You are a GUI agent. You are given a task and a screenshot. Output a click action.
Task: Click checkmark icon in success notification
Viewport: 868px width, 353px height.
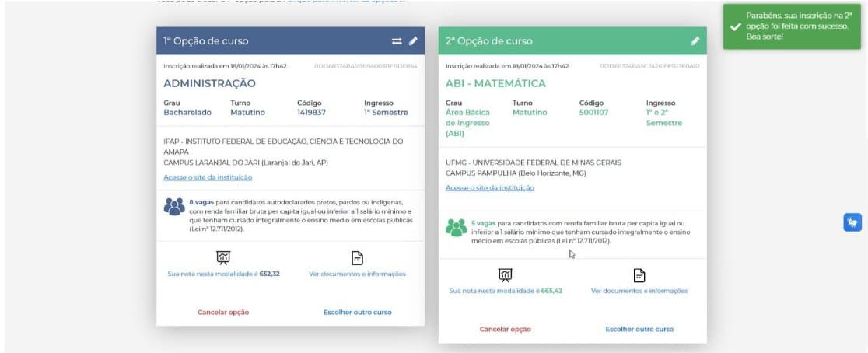pos(736,26)
